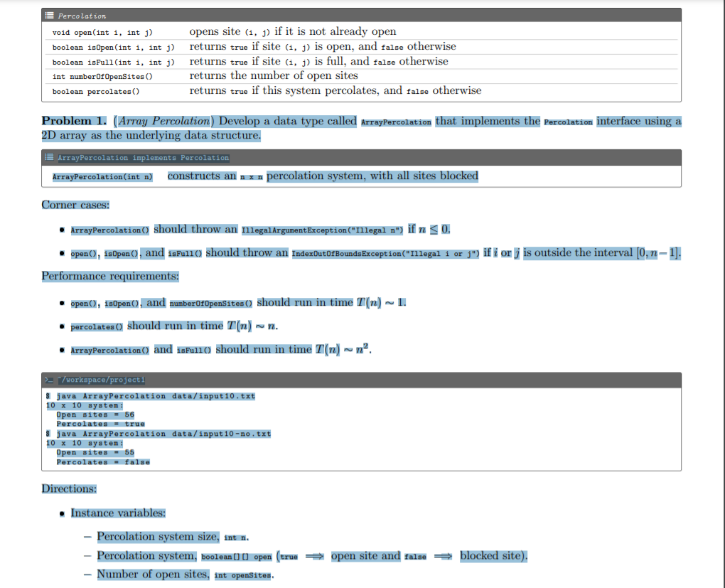Click the terminal prompt icon on the workspace/project1 bar
The height and width of the screenshot is (588, 725).
coord(48,380)
